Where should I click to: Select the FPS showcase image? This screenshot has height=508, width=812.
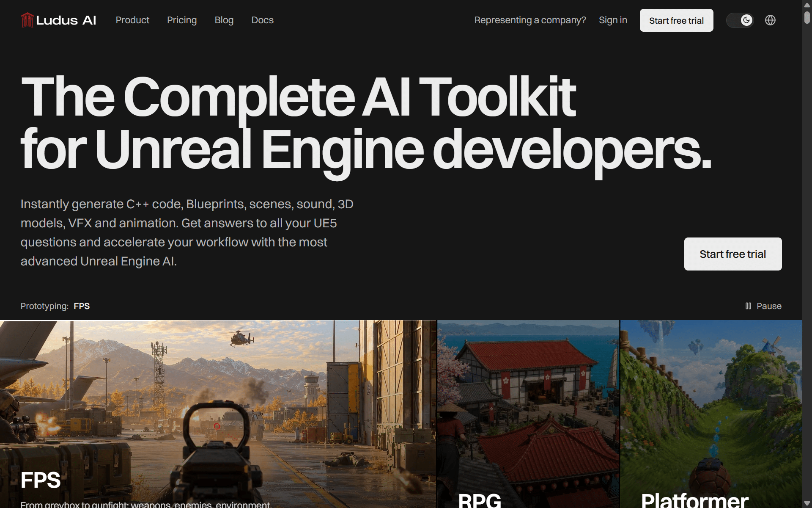click(218, 414)
